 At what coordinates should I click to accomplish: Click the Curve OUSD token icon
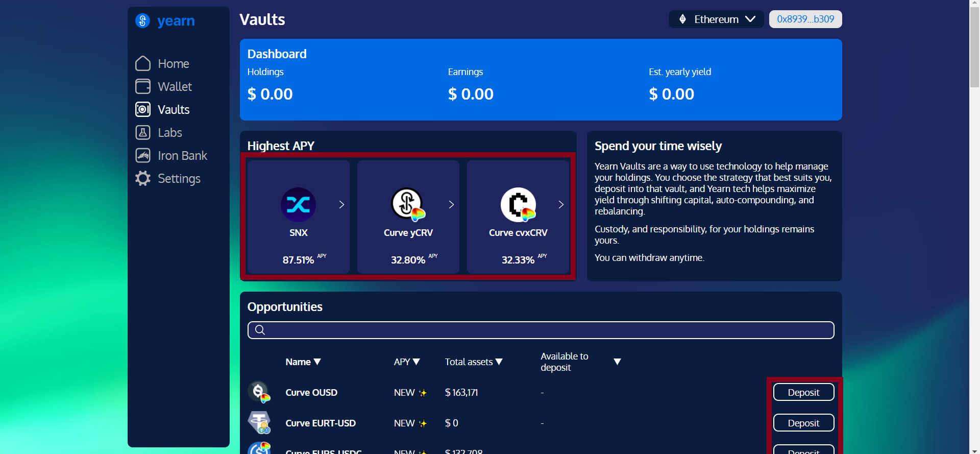pyautogui.click(x=259, y=392)
